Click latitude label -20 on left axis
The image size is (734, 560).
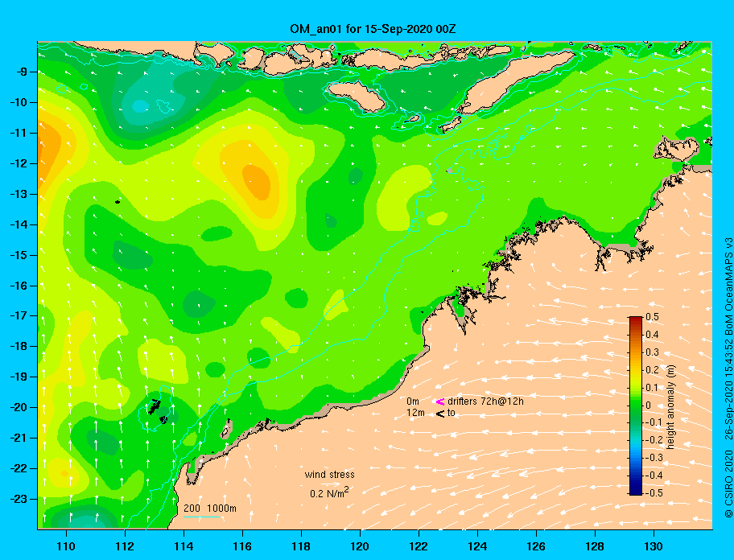coord(19,407)
